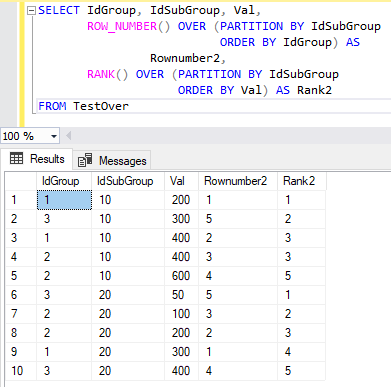This screenshot has width=391, height=387.
Task: Select the IdGroup column header
Action: pos(63,181)
